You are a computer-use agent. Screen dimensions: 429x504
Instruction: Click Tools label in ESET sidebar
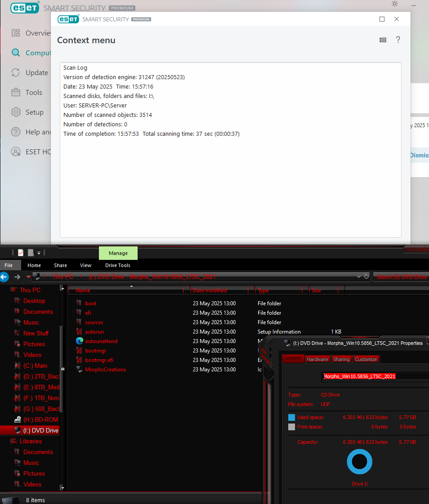[34, 93]
